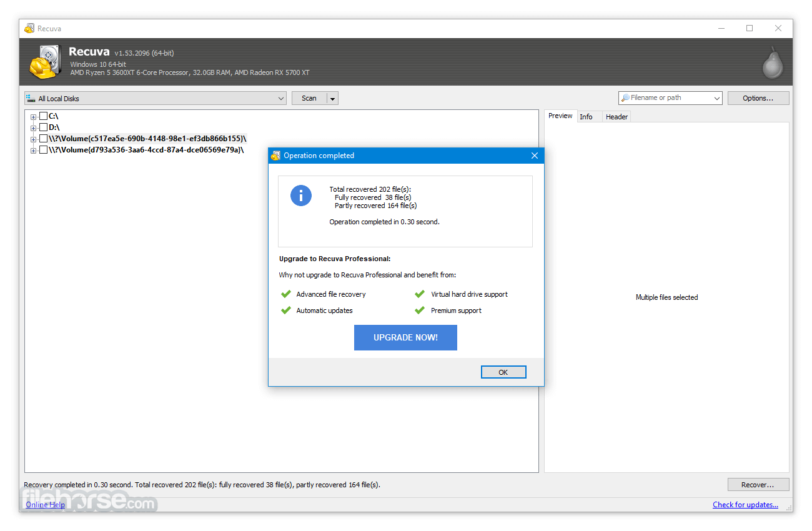Click the Recuva icon in the title bar
The height and width of the screenshot is (531, 812).
[x=29, y=28]
